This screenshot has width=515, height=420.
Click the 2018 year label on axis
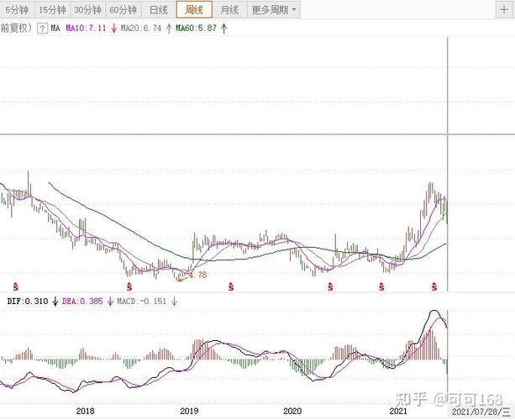click(x=85, y=411)
